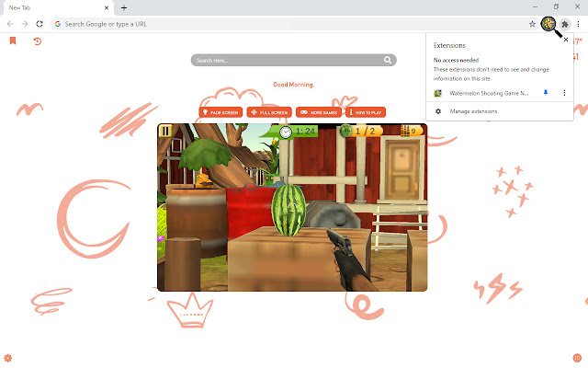This screenshot has height=368, width=588.
Task: Open More Games button
Action: coord(319,112)
